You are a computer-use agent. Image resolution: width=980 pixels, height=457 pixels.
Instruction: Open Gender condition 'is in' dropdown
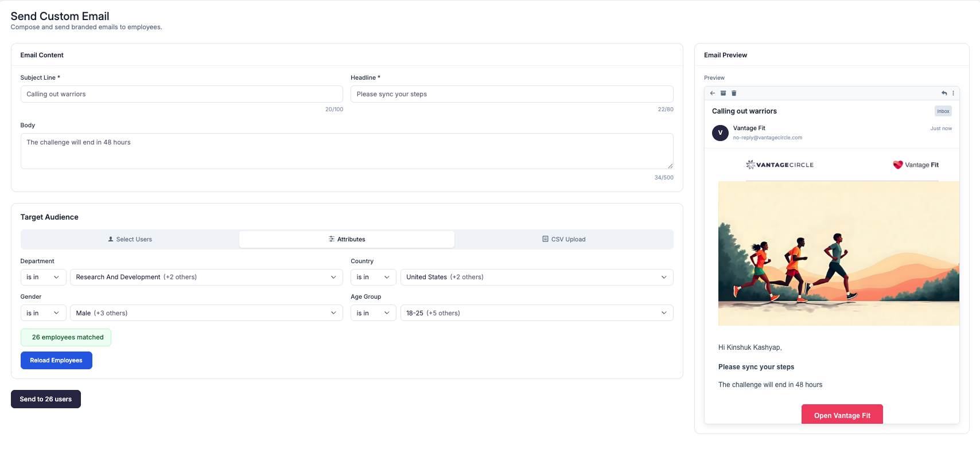click(44, 313)
